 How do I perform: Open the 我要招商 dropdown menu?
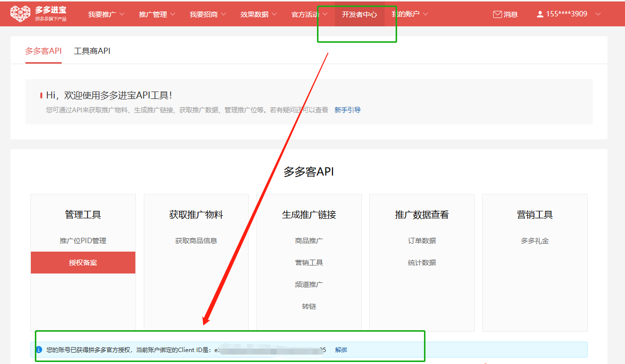tap(208, 14)
